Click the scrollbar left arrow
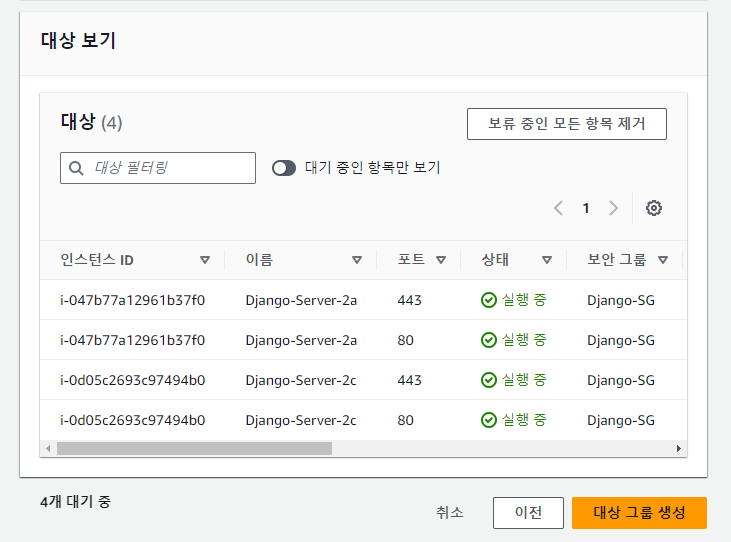 48,448
